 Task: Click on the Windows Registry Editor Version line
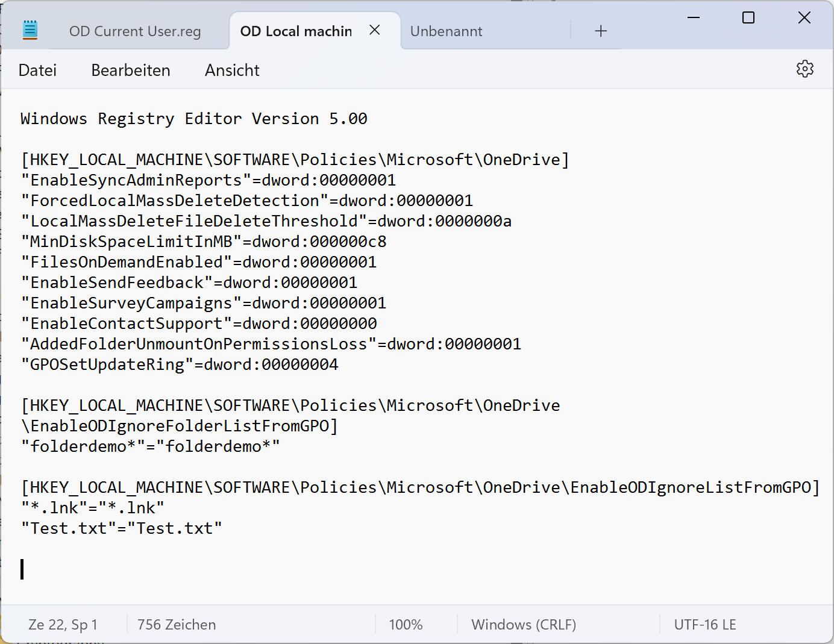pos(193,119)
